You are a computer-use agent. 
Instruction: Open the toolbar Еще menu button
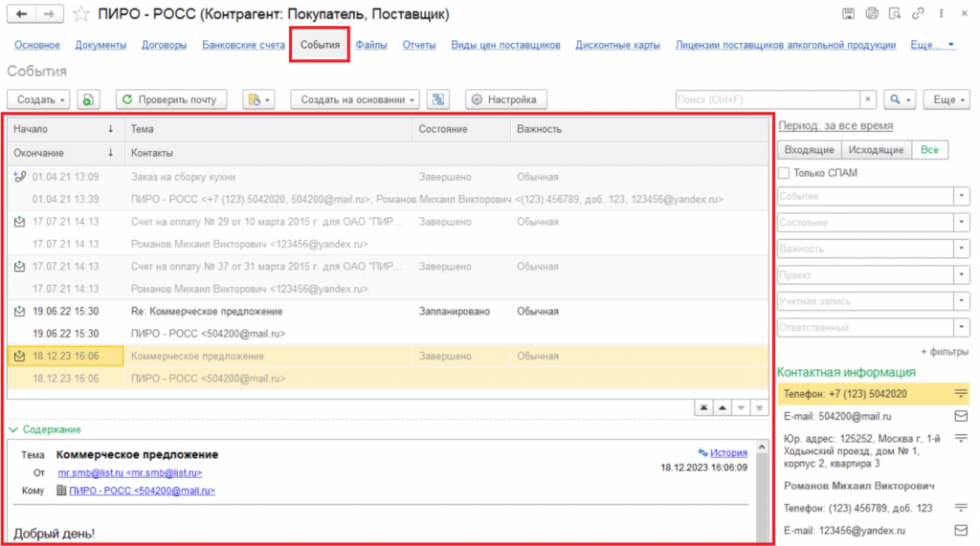click(x=947, y=99)
